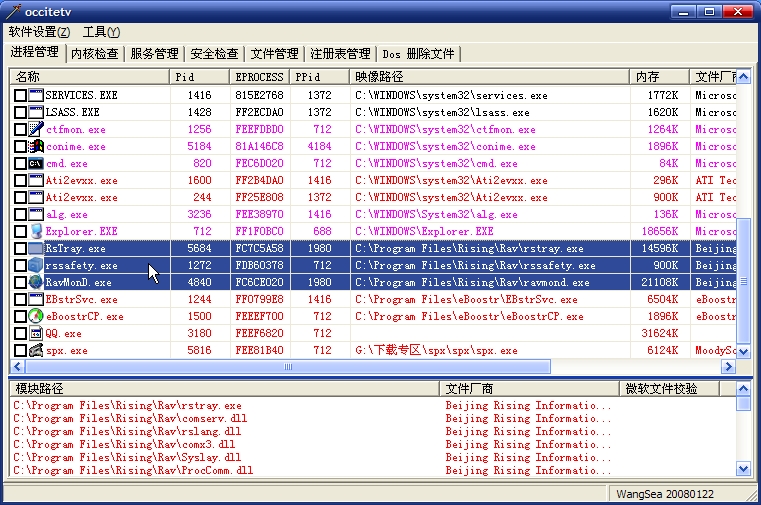Sort by the 内存 column header
The height and width of the screenshot is (505, 761).
point(660,77)
